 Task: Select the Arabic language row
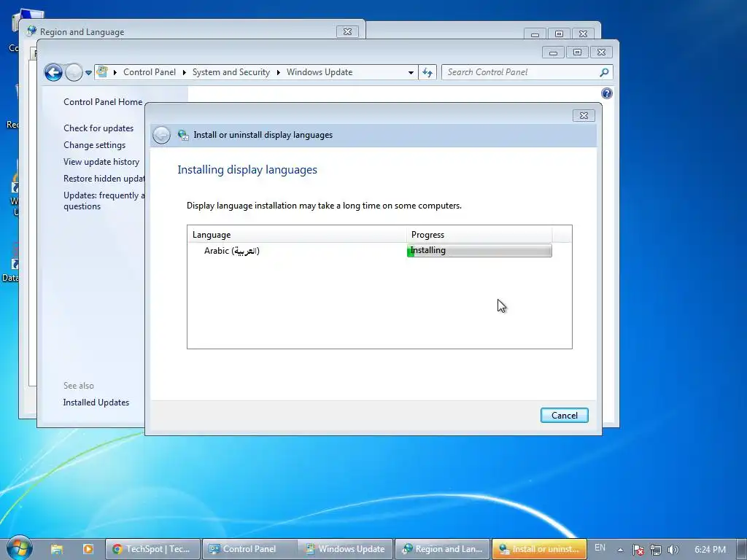370,251
